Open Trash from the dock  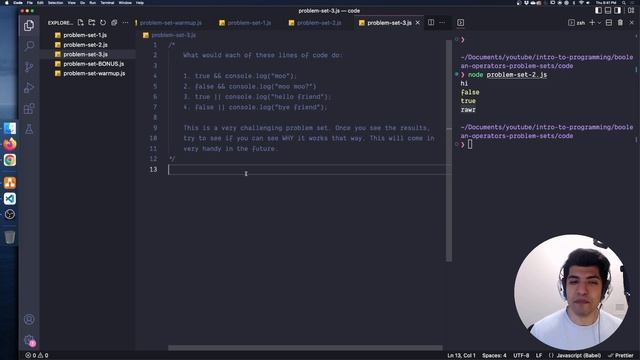(x=10, y=237)
